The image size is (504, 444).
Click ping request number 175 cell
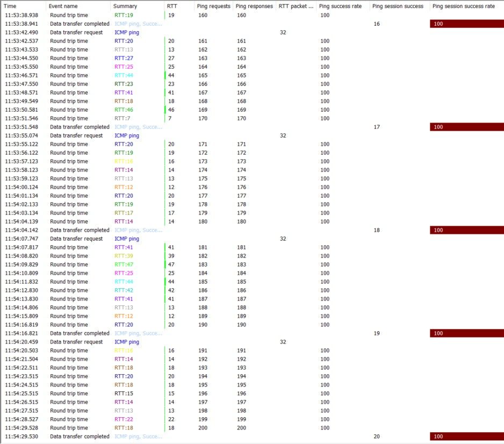[203, 178]
